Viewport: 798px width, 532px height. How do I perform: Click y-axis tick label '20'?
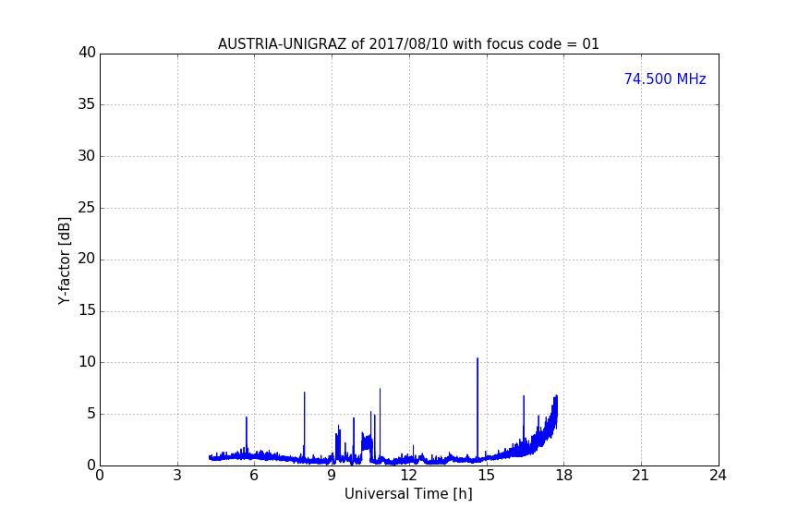coord(87,259)
